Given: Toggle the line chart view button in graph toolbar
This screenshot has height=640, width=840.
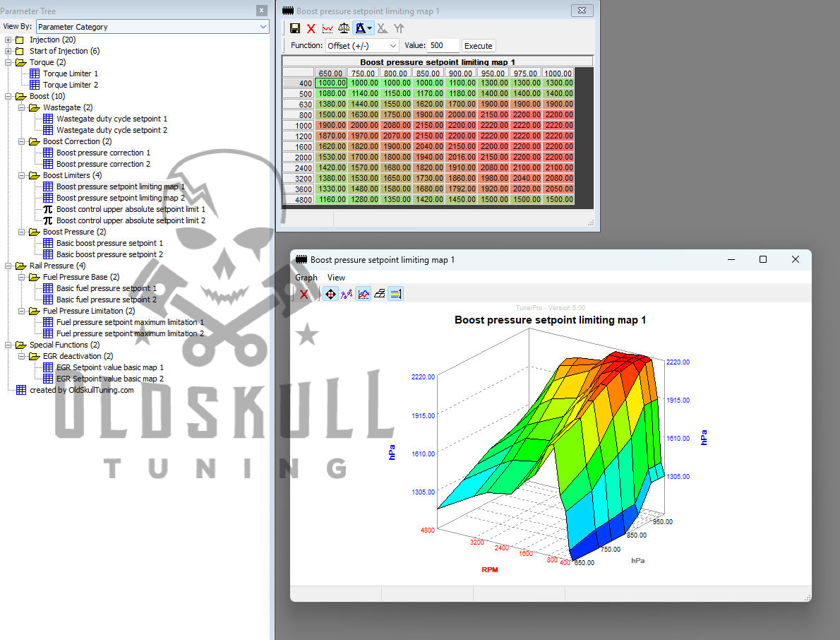Looking at the screenshot, I should click(x=364, y=294).
